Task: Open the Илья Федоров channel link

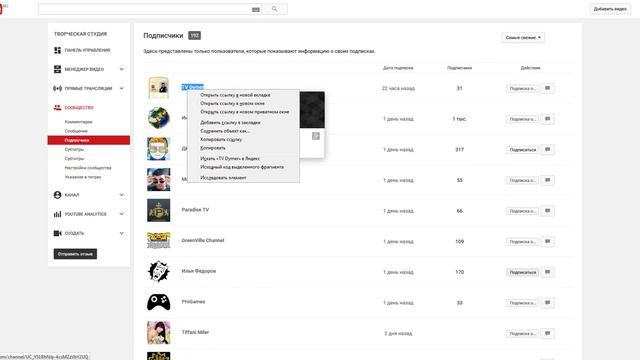Action: coord(199,271)
